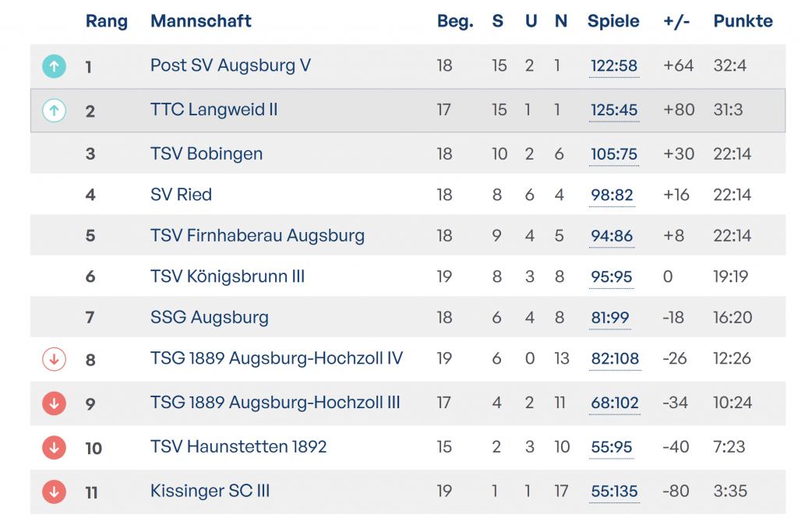Open TSV Königsbrunn III team
The height and width of the screenshot is (532, 798).
[228, 277]
